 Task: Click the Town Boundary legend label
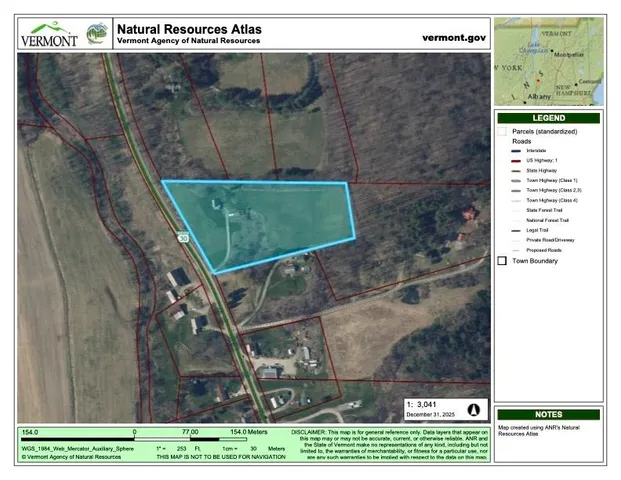coord(535,261)
